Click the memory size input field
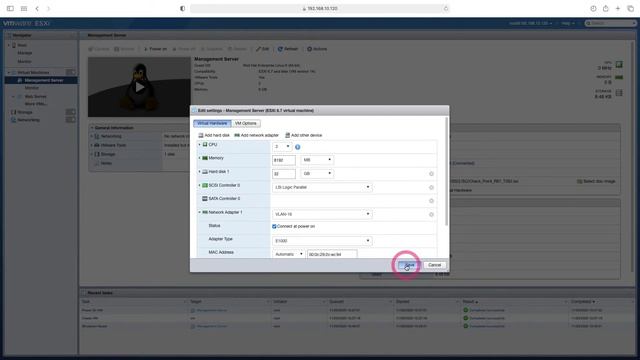This screenshot has width=640, height=360. 284,160
